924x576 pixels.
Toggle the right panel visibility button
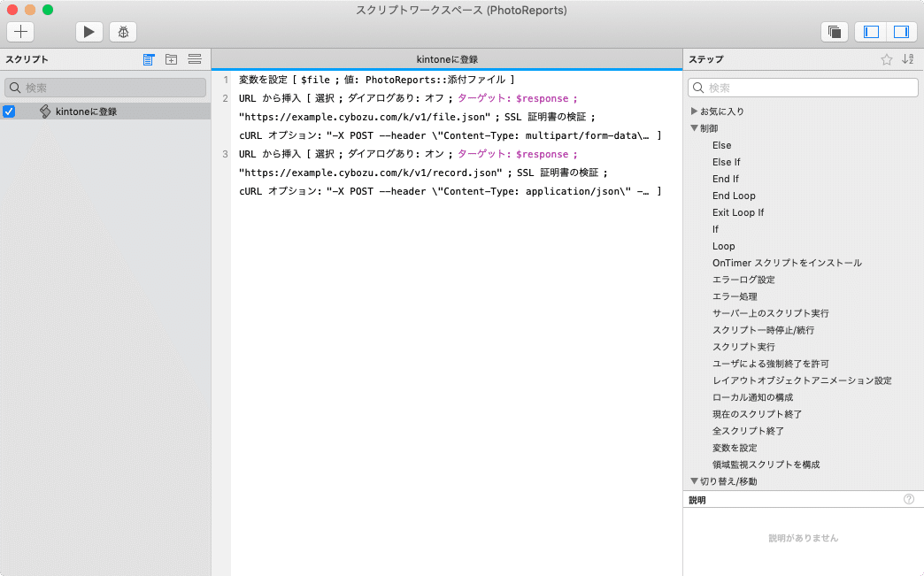click(x=900, y=31)
